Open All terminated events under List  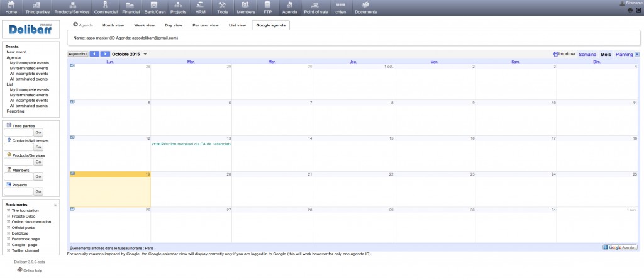pos(29,106)
